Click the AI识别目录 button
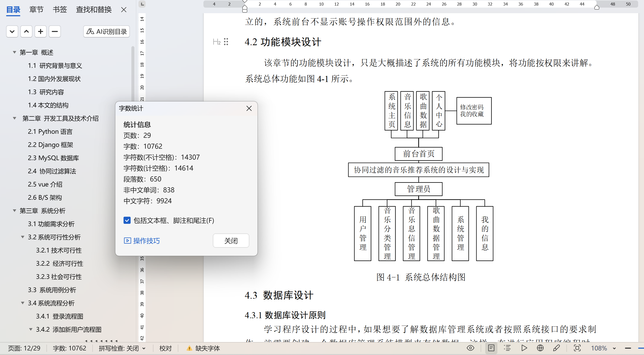Image resolution: width=644 pixels, height=355 pixels. [x=107, y=31]
